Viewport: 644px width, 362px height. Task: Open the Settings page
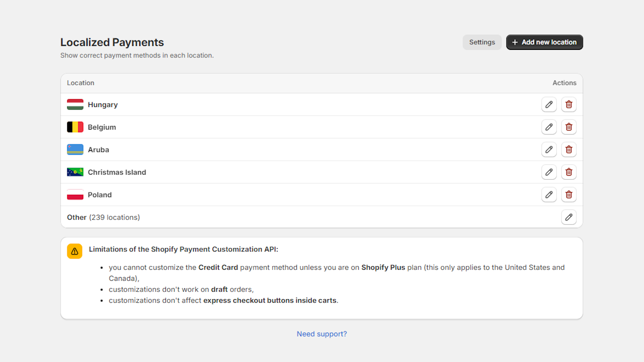pos(482,42)
